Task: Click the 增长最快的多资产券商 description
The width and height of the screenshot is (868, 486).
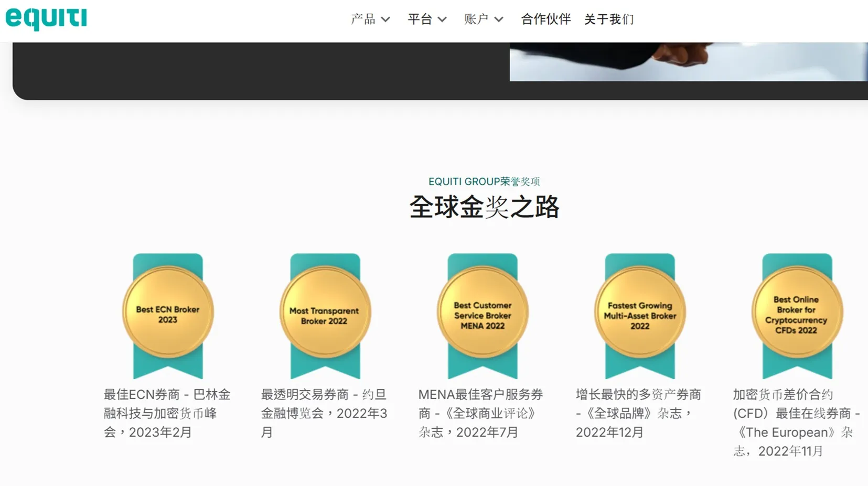Action: [638, 413]
